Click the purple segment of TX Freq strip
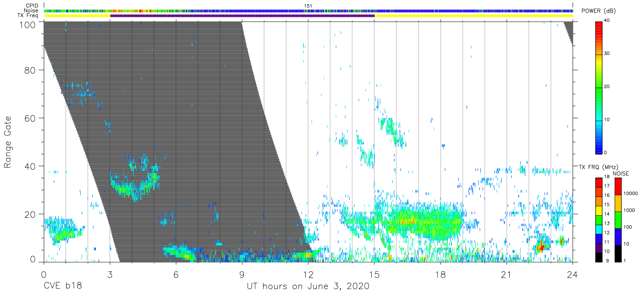This screenshot has height=297, width=644. [x=242, y=16]
